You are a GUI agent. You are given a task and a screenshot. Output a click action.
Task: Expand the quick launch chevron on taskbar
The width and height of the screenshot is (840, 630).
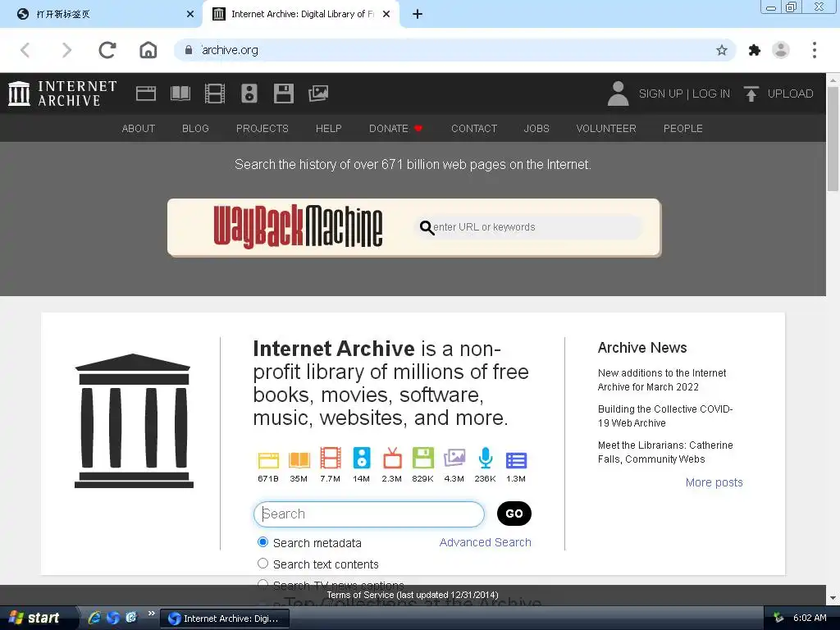[x=152, y=613]
